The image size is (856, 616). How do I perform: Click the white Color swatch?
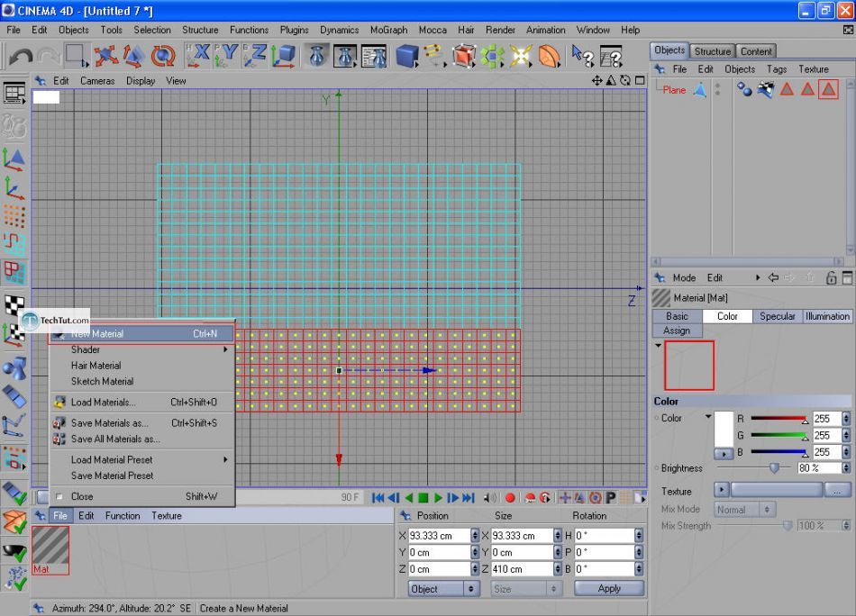[724, 430]
